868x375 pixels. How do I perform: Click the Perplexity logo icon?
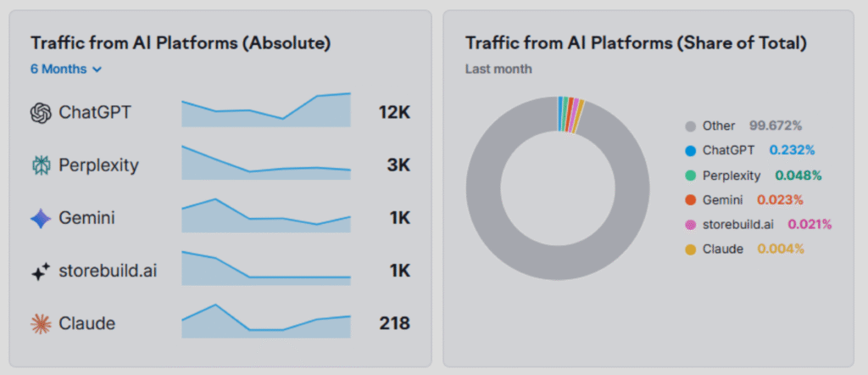41,165
